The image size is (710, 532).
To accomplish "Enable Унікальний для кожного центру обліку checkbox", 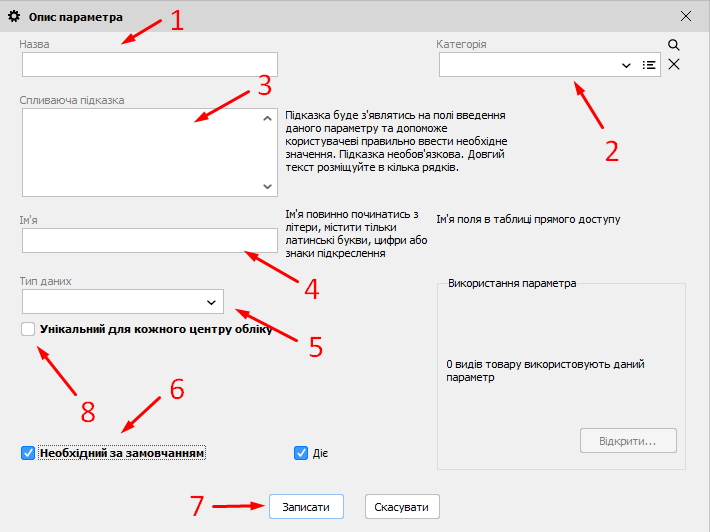I will pos(28,329).
